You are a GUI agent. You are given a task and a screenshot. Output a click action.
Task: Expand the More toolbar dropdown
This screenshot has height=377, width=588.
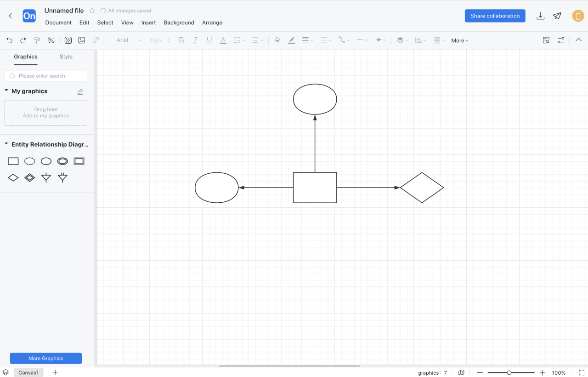459,40
